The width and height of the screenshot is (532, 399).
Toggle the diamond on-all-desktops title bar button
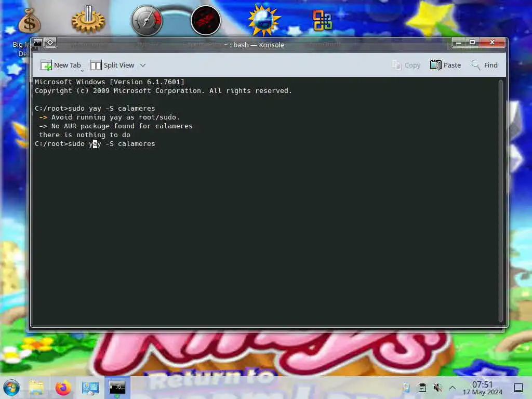click(50, 43)
